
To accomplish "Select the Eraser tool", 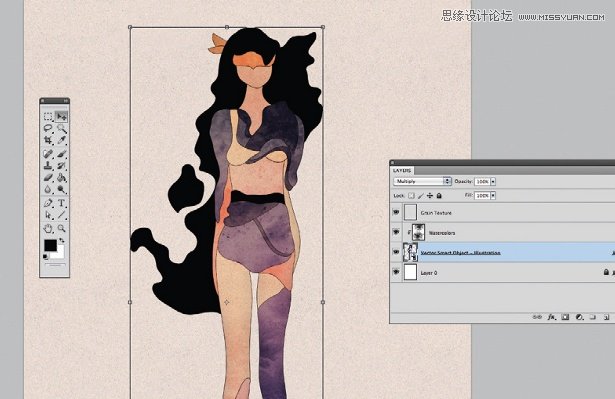I will [x=48, y=177].
